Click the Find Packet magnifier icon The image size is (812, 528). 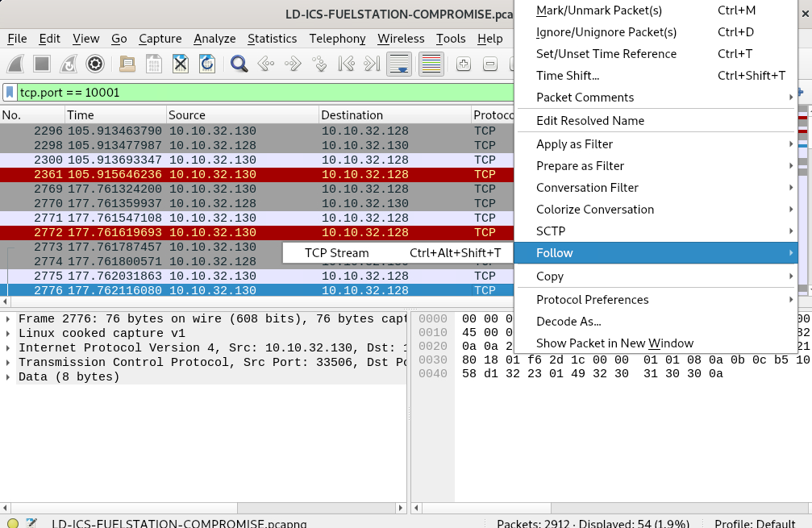click(239, 64)
